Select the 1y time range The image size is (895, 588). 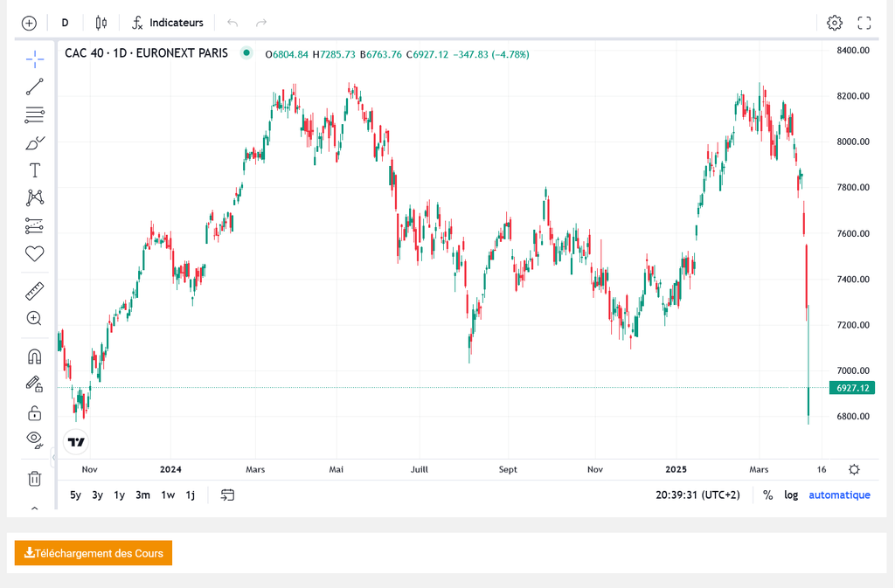point(119,495)
